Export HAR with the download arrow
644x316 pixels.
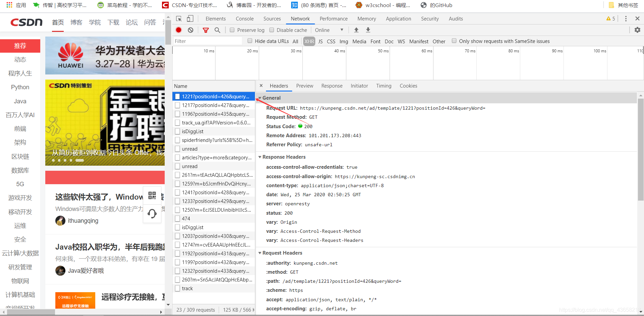click(x=368, y=30)
